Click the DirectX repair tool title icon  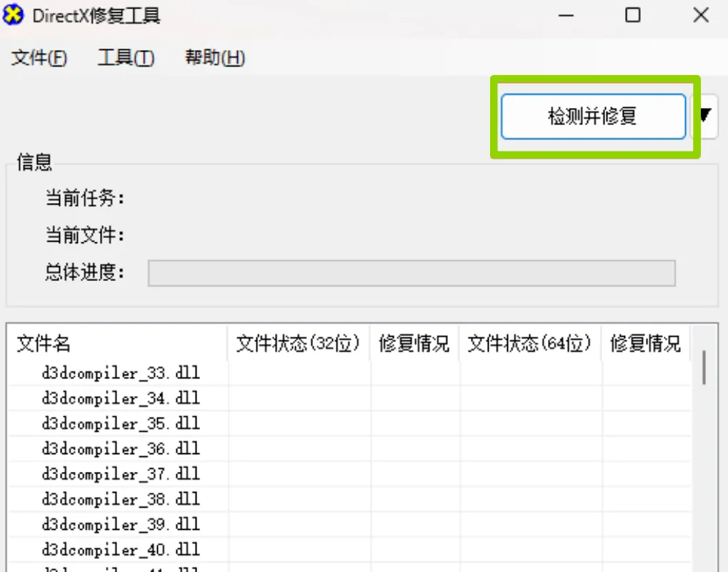[13, 15]
